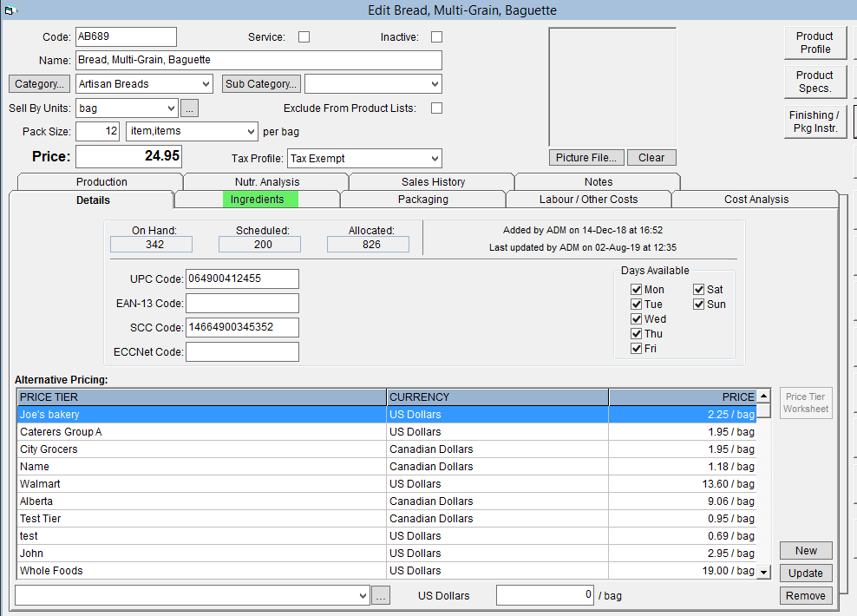Open the Product Profile button

(x=814, y=43)
